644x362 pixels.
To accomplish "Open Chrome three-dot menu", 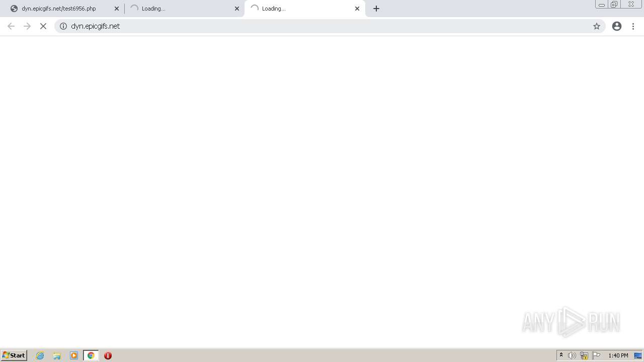I will [633, 26].
